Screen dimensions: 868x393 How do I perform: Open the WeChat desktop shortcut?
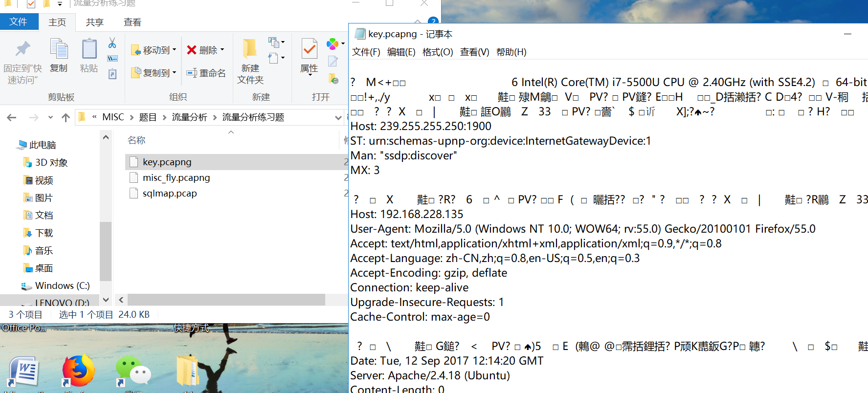coord(133,372)
